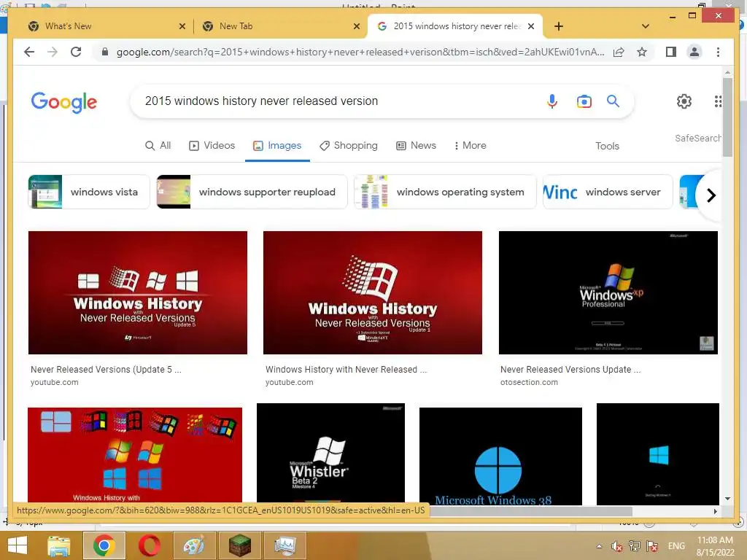Filter by windows supporter reupload chip

coord(252,192)
